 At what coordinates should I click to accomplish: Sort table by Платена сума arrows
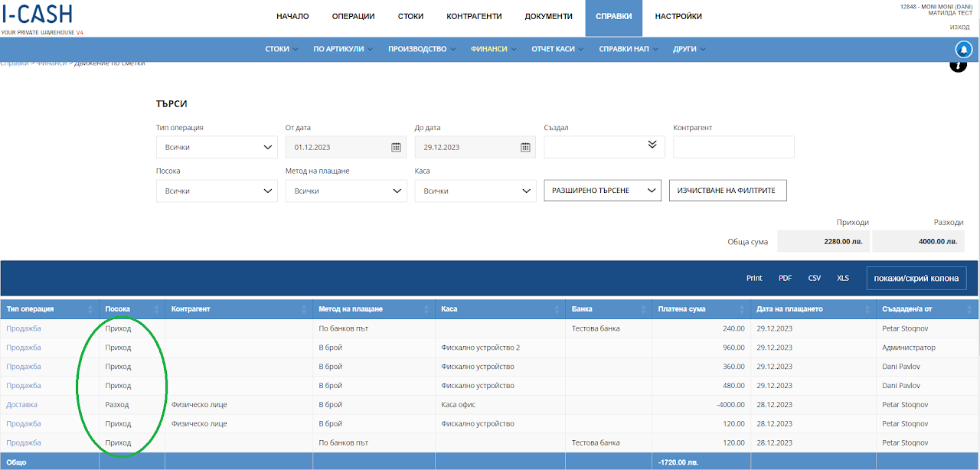tap(743, 309)
